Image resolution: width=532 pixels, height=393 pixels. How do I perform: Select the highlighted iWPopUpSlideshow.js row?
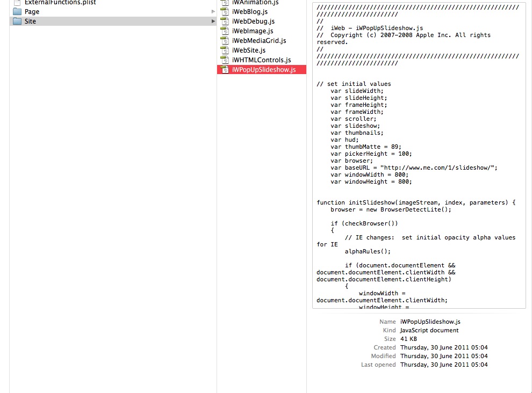tap(262, 69)
